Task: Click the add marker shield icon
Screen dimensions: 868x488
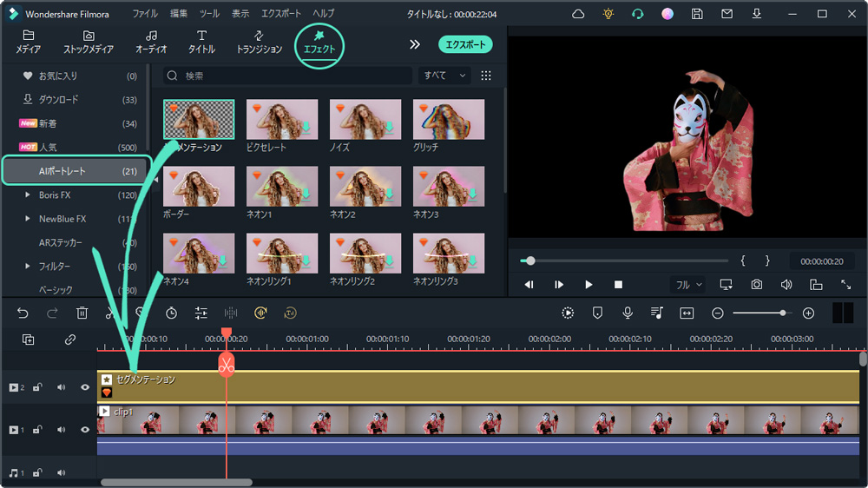Action: click(598, 313)
